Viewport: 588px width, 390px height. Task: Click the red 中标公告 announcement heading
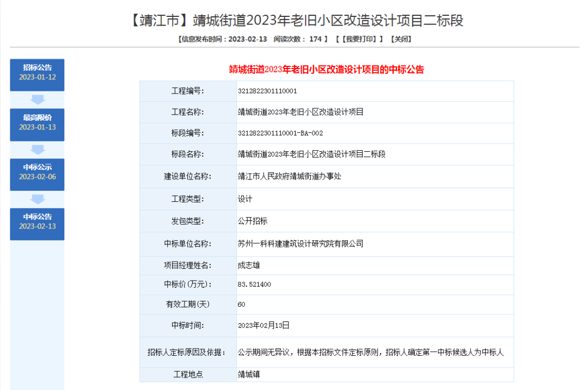(x=326, y=70)
